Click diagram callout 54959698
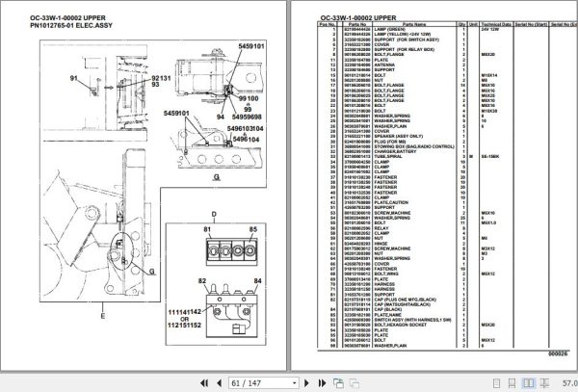Image resolution: width=578 pixels, height=392 pixels. [247, 117]
